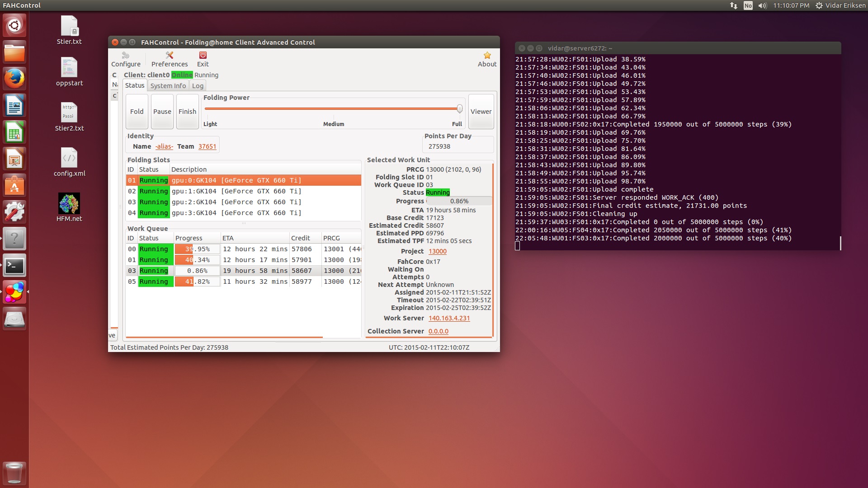Click the Pause button
This screenshot has width=868, height=488.
tap(162, 112)
